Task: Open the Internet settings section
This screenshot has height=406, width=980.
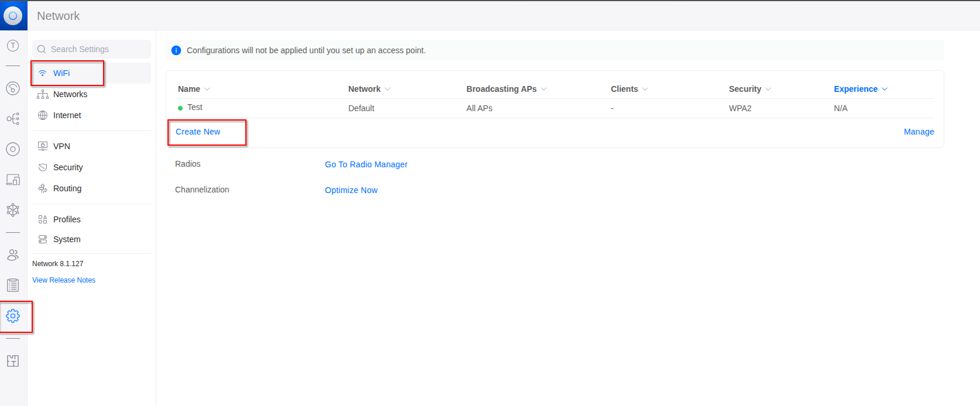Action: point(91,115)
